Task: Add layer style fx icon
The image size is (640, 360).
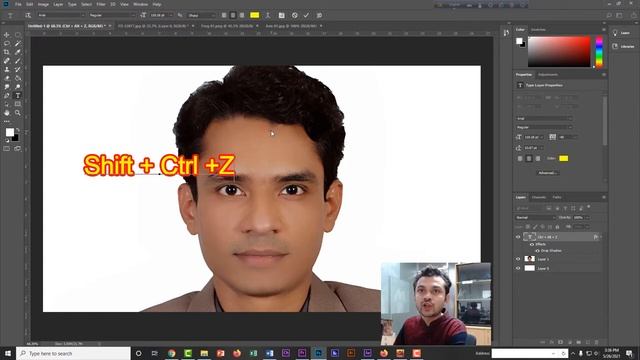Action: coord(551,342)
